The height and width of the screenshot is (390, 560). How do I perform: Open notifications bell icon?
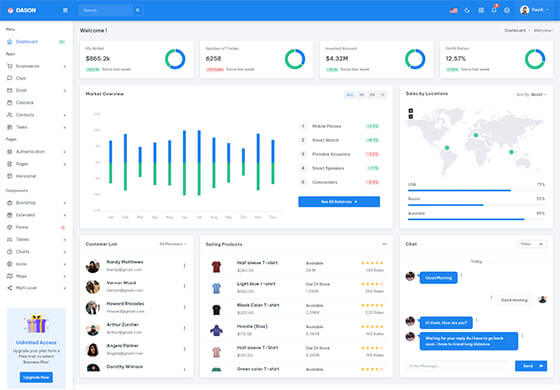[x=494, y=10]
